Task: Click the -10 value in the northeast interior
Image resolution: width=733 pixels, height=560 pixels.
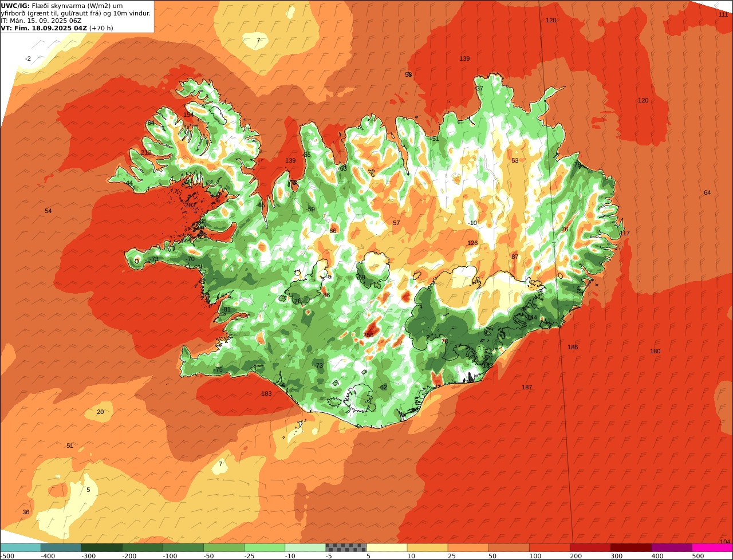Action: pyautogui.click(x=472, y=223)
